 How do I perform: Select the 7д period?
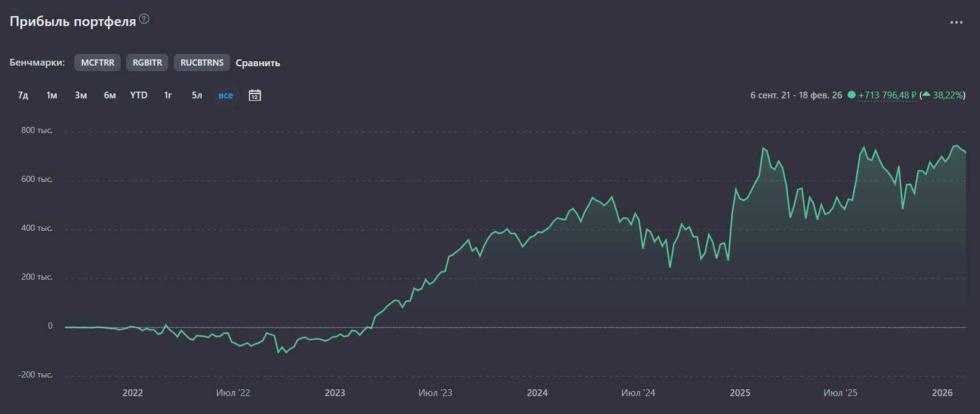[x=23, y=95]
